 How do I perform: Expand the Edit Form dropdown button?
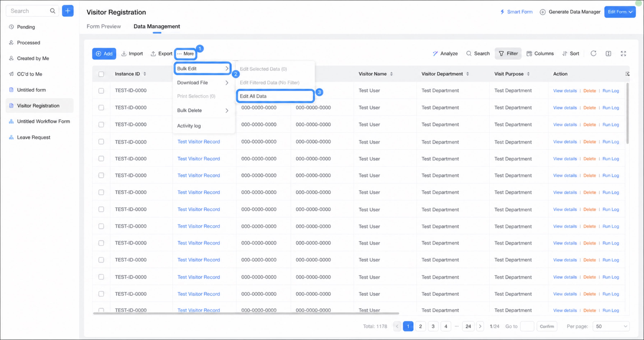point(620,12)
